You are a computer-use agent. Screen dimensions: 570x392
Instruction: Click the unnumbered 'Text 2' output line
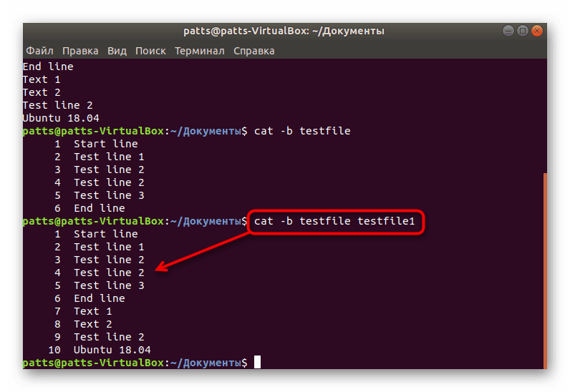coord(42,92)
